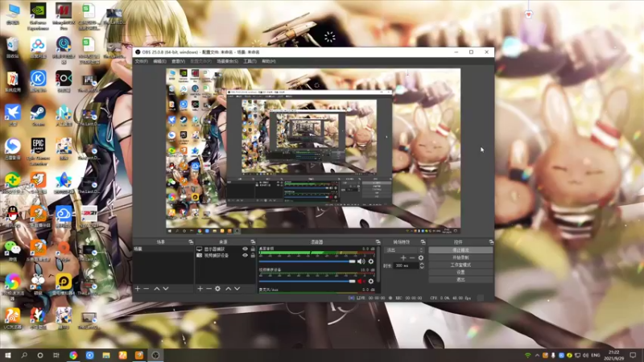The width and height of the screenshot is (644, 362).
Task: Mute Desktop Audio with the speaker icon
Action: [361, 261]
